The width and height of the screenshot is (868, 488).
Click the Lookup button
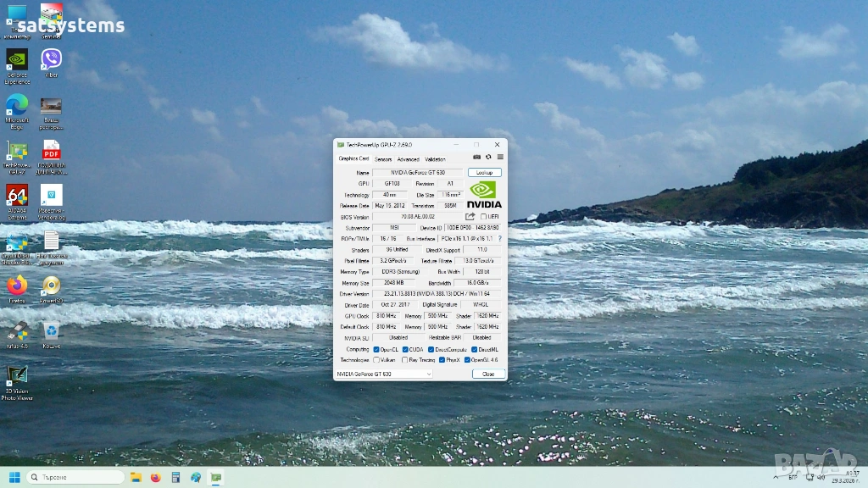[484, 172]
